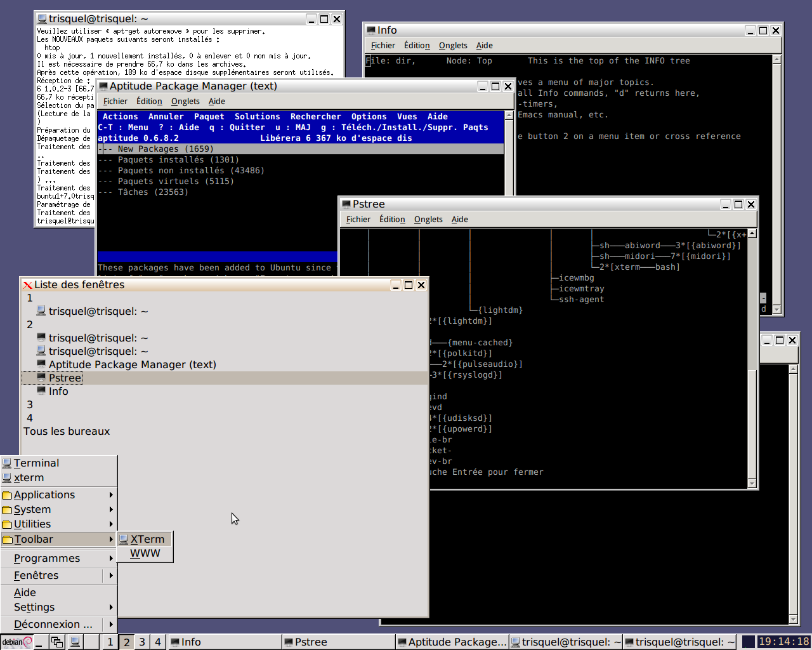Activate Info task button in taskbar
812x650 pixels.
(225, 642)
